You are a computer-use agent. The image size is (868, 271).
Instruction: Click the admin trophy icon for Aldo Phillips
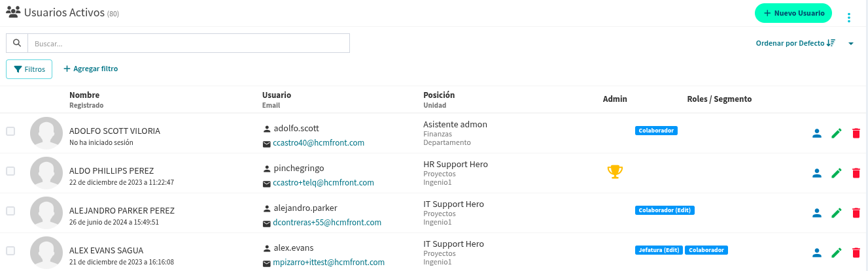coord(615,172)
